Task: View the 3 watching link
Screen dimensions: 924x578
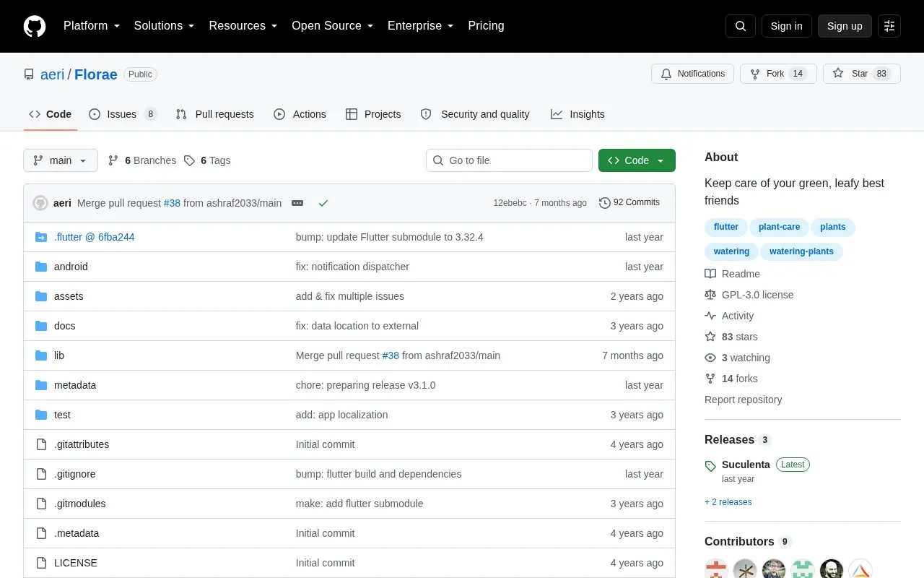Action: [738, 358]
